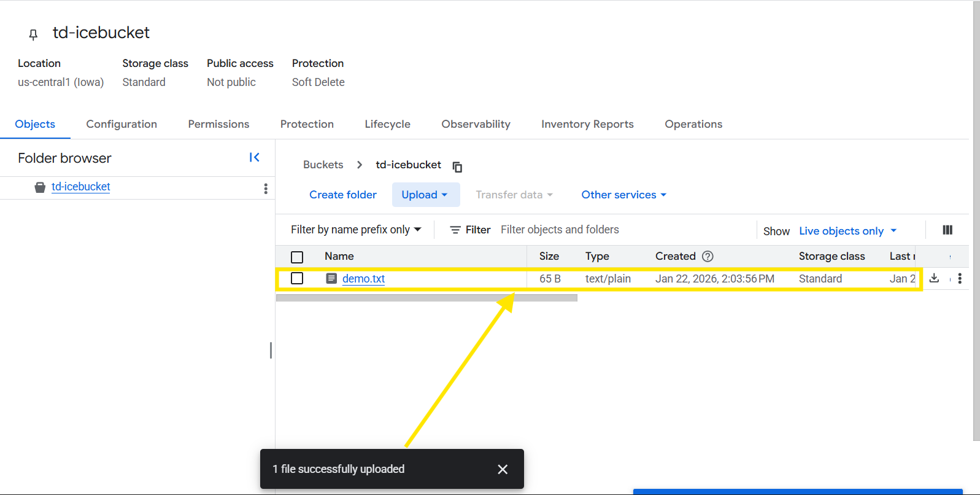The height and width of the screenshot is (495, 980).
Task: View the Inventory Reports tab
Action: tap(587, 124)
